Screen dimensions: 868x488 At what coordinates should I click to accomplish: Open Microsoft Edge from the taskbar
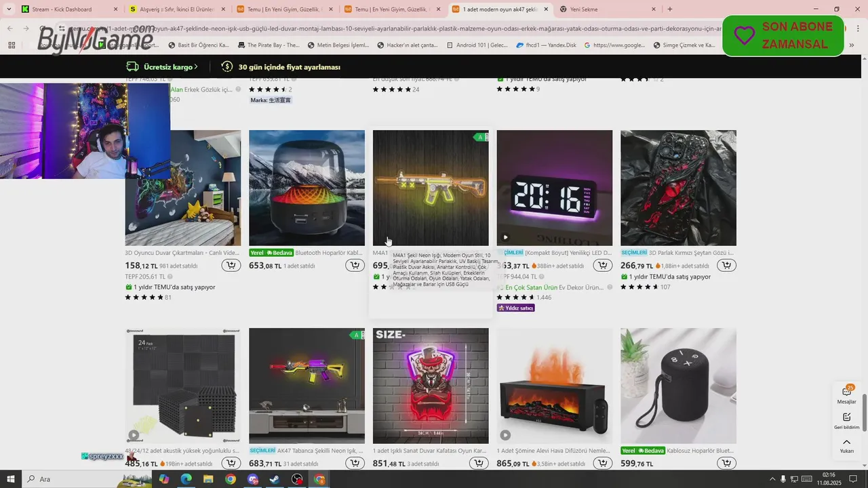(186, 479)
